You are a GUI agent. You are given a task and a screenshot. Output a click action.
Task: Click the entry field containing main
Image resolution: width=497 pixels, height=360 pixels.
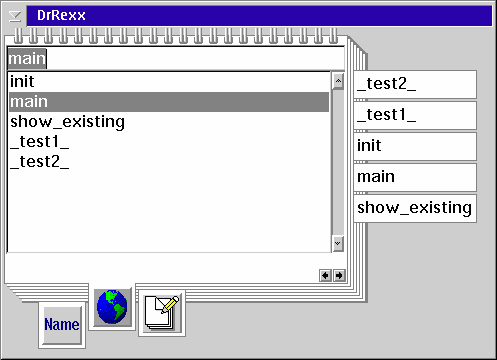click(176, 59)
